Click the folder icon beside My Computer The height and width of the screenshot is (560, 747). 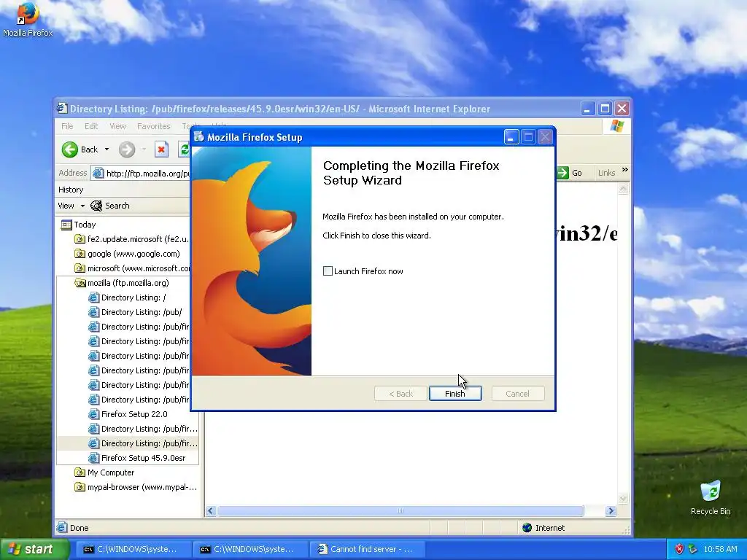(x=80, y=472)
